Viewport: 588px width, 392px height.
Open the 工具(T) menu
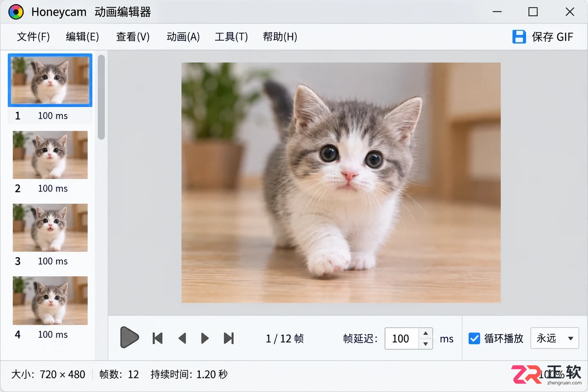[231, 37]
